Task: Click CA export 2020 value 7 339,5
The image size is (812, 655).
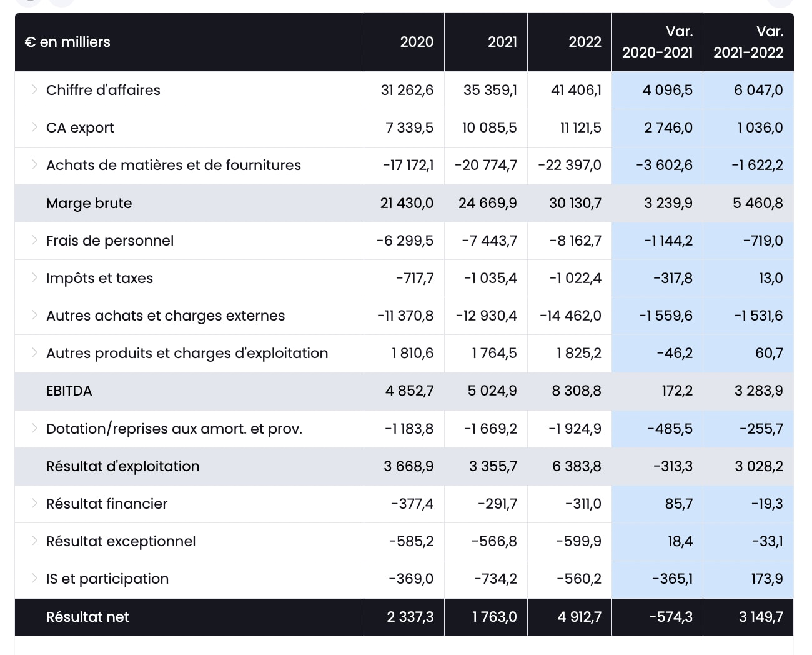Action: click(409, 127)
